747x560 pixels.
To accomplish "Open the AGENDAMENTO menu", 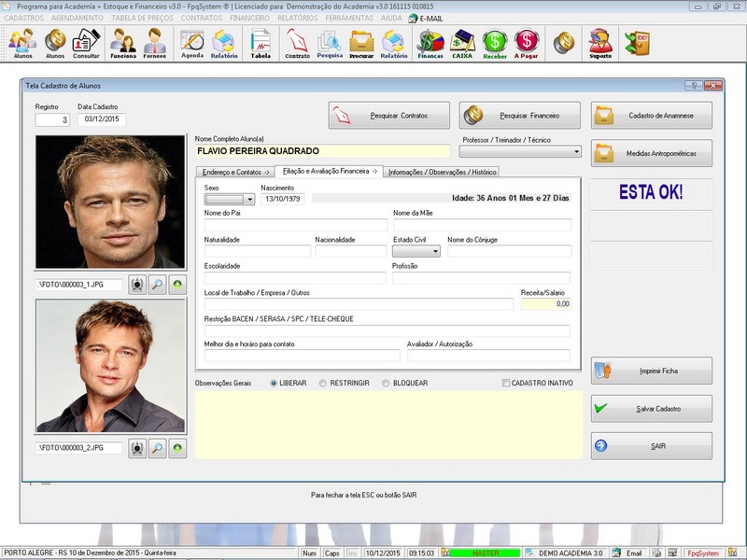I will 78,18.
